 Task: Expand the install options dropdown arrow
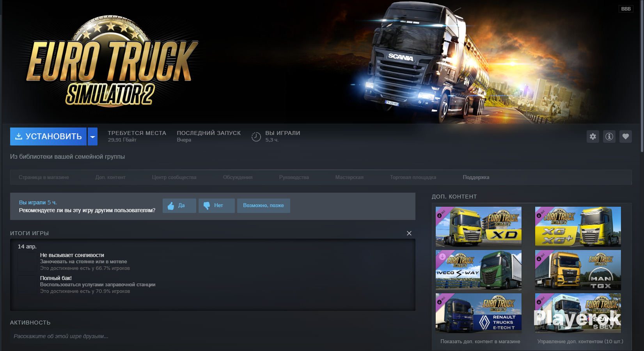tap(92, 136)
